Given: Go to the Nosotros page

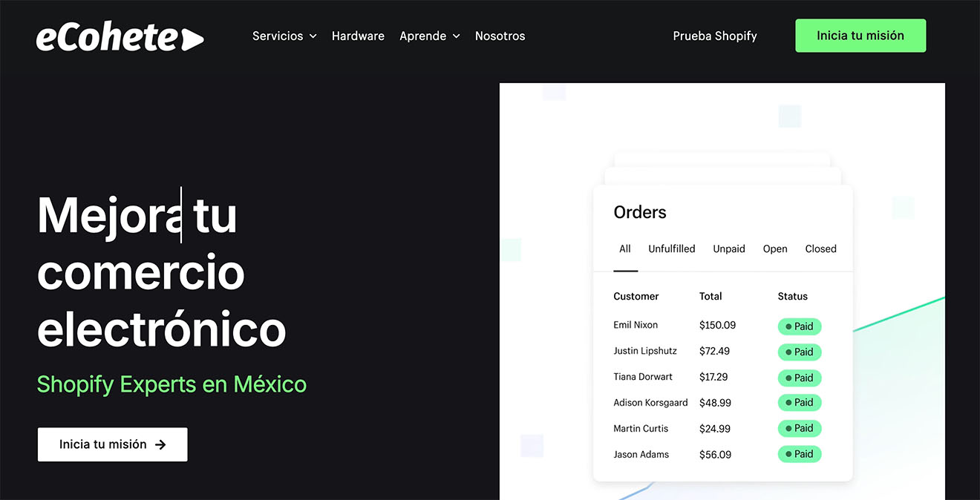Looking at the screenshot, I should point(500,36).
